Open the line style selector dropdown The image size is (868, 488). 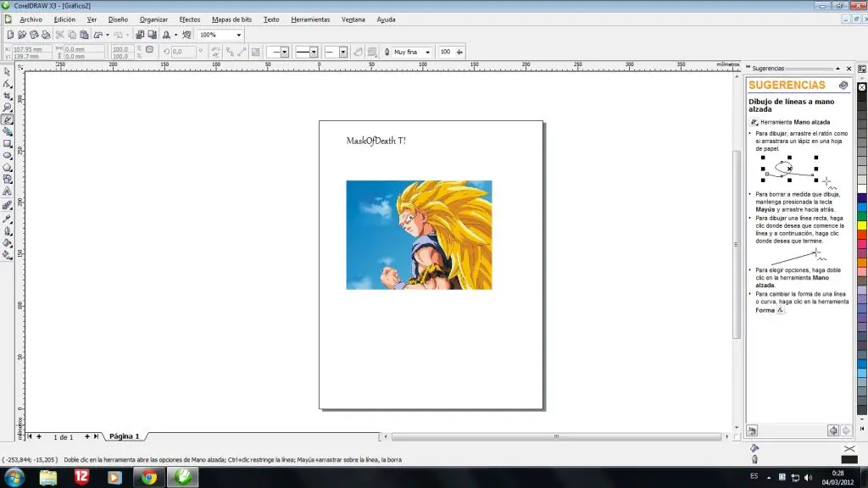tap(314, 53)
